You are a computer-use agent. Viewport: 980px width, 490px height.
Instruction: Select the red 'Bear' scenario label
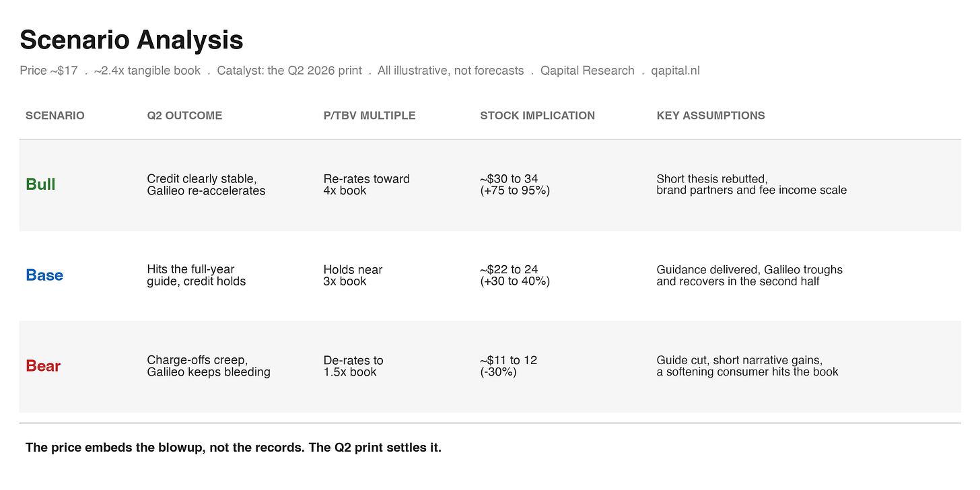43,366
